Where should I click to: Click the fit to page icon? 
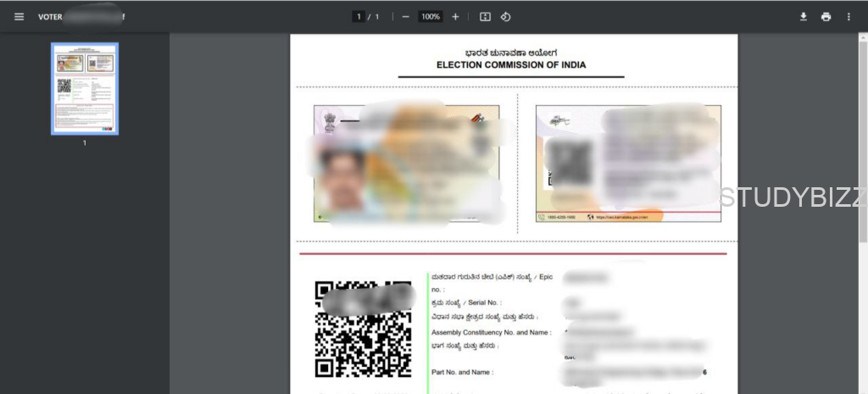pyautogui.click(x=485, y=17)
